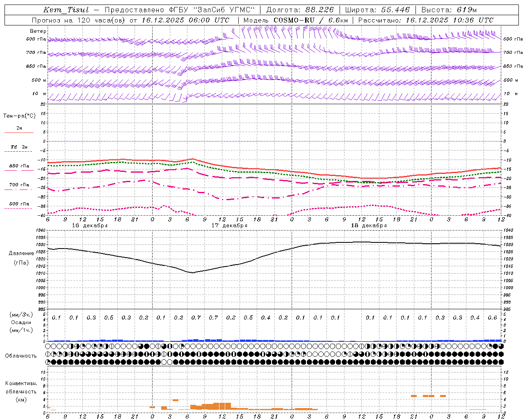Click the Прогноз на 120 часа(ов) text
Viewport: 525px width, 420px height.
coord(79,20)
